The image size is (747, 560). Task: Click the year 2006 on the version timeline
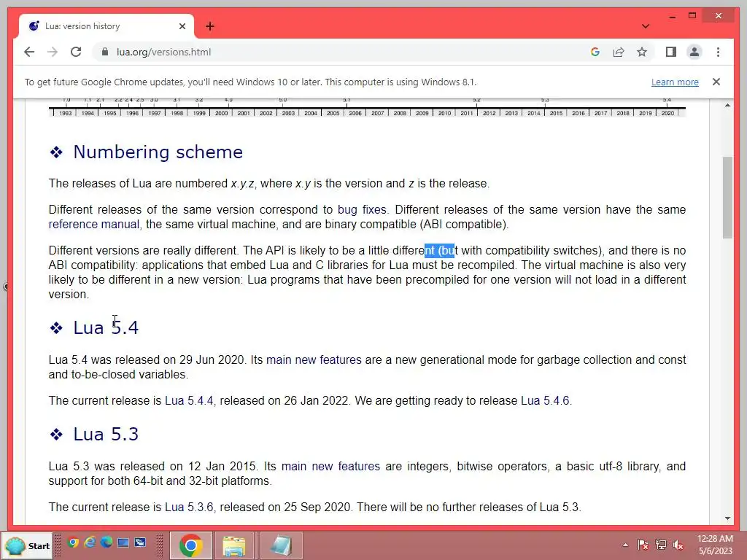click(355, 113)
